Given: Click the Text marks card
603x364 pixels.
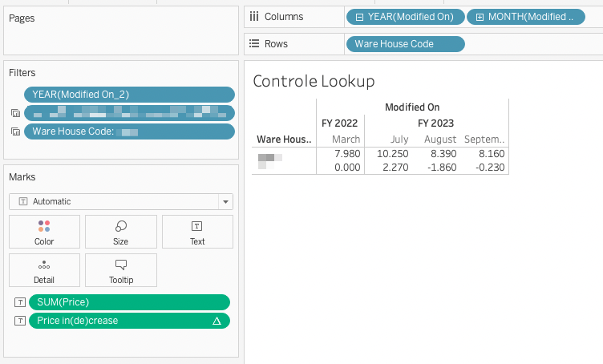Looking at the screenshot, I should point(197,231).
